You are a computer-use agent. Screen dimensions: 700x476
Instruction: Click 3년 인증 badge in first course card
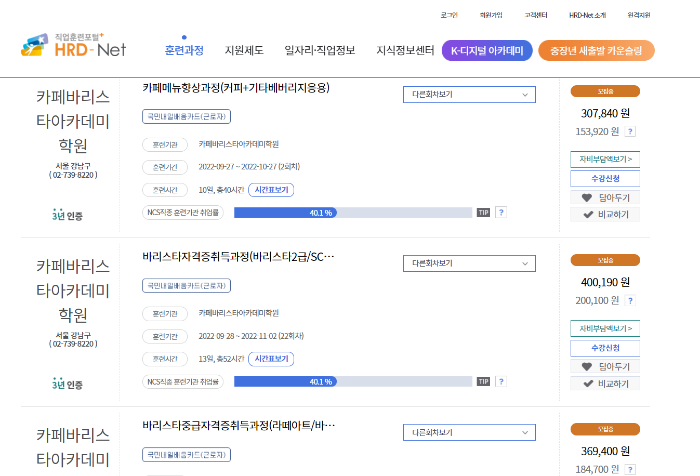point(67,215)
